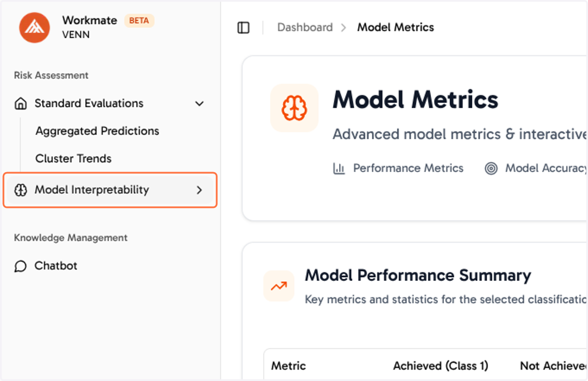Click the Workmate app title

[90, 21]
